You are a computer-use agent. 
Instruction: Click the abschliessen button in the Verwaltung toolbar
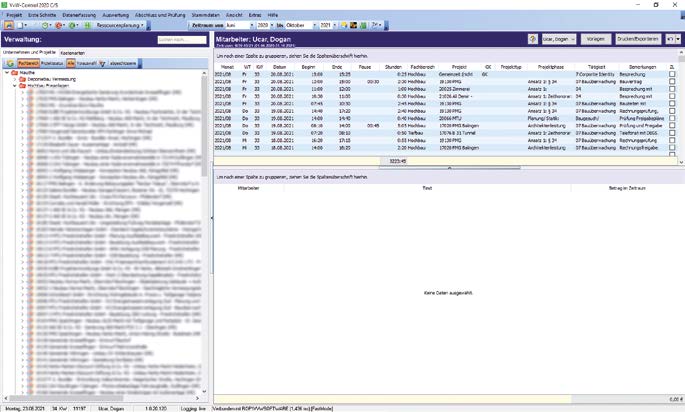pyautogui.click(x=123, y=63)
